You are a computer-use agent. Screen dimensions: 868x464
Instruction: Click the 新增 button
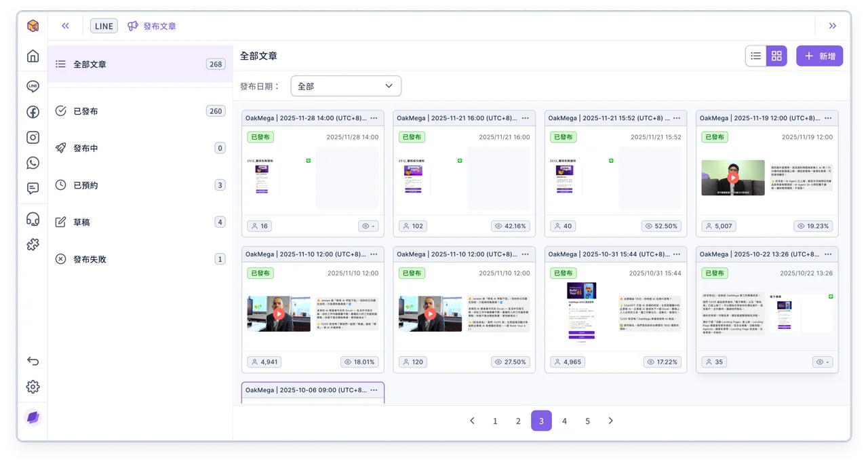click(x=819, y=56)
